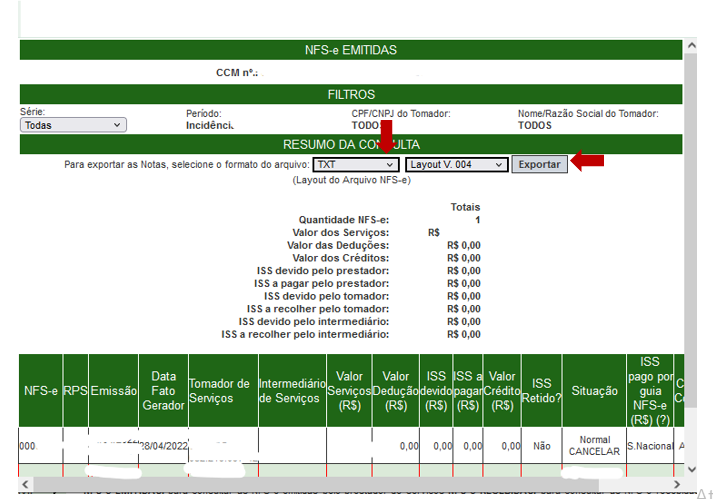Select the Data Fato Gerador column header
The image size is (713, 499).
pyautogui.click(x=163, y=391)
